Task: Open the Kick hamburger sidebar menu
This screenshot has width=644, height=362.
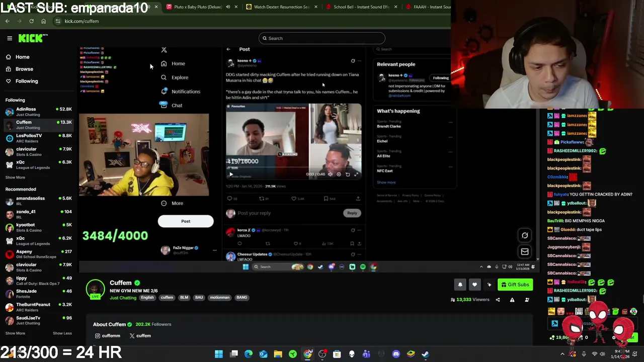Action: (10, 38)
